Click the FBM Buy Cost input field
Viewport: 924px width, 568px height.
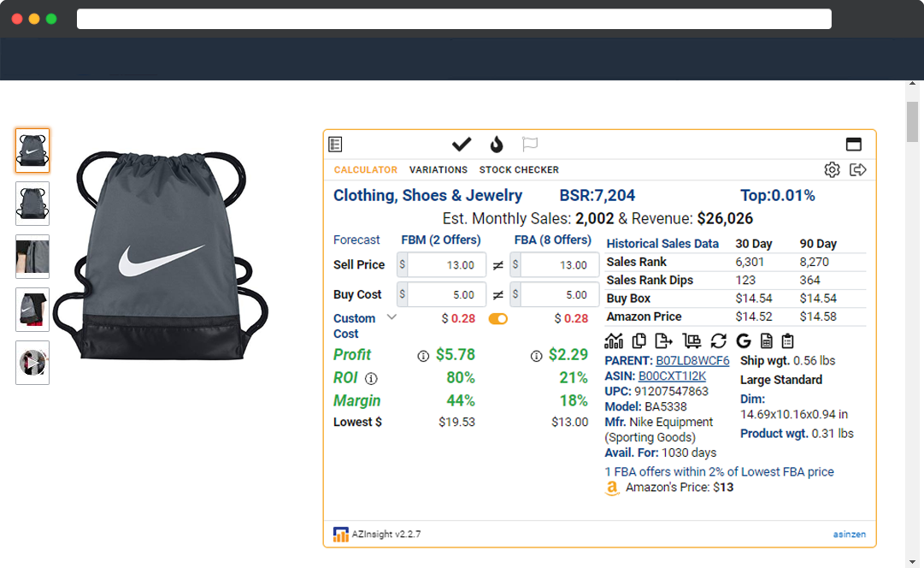446,294
